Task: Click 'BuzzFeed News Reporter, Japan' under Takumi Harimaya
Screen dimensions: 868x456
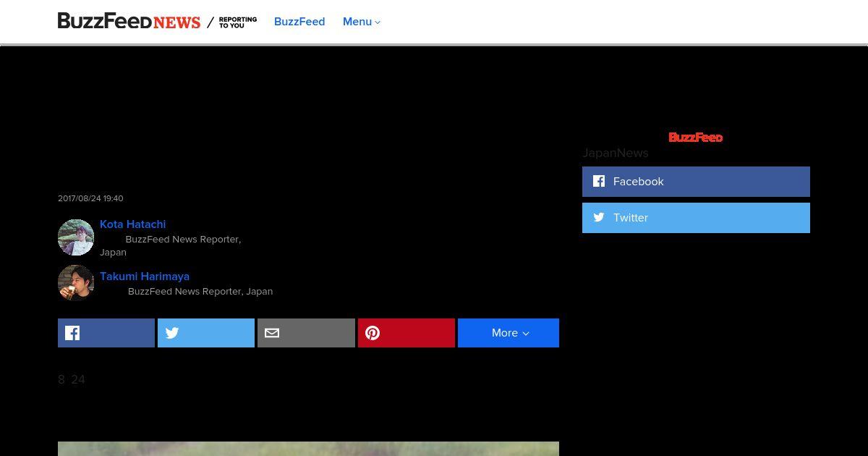Action: [x=200, y=291]
